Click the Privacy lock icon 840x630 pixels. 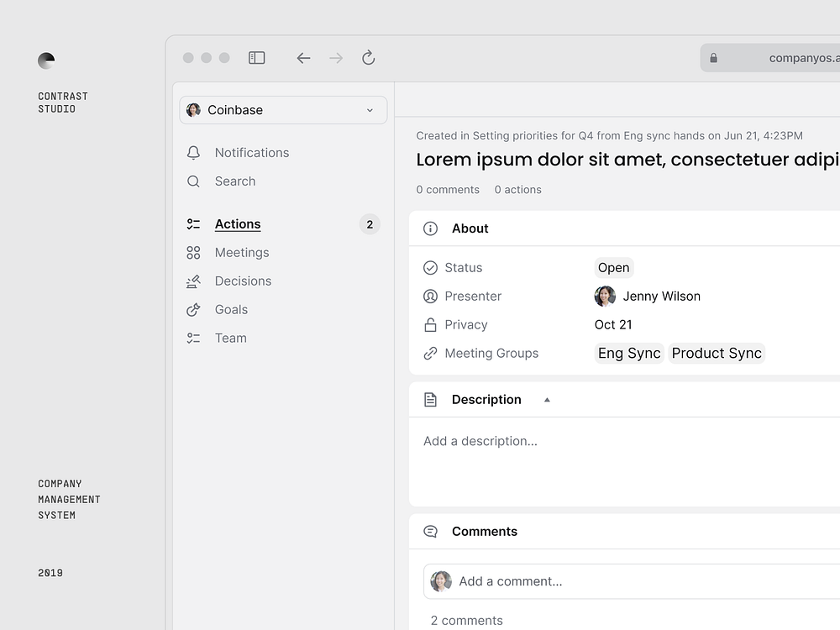[429, 324]
